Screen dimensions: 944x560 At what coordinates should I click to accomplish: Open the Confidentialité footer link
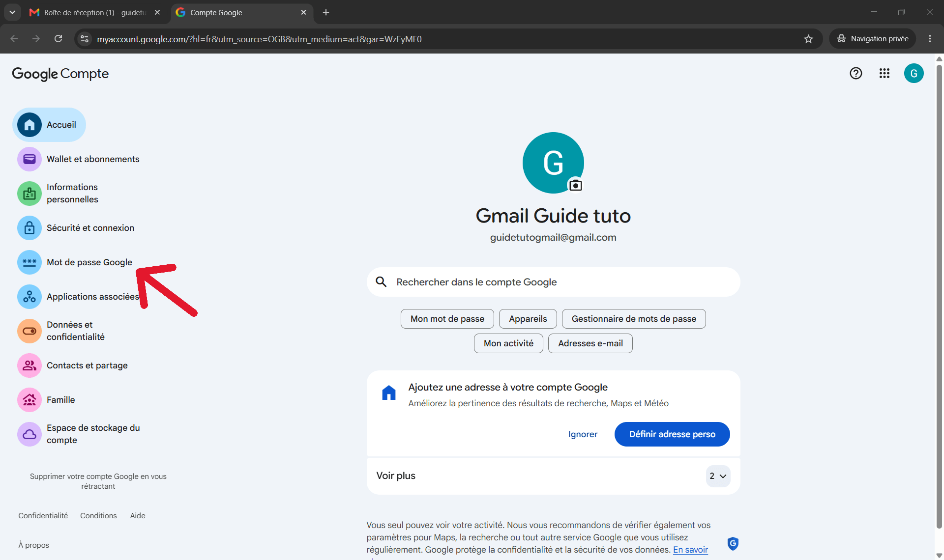43,516
